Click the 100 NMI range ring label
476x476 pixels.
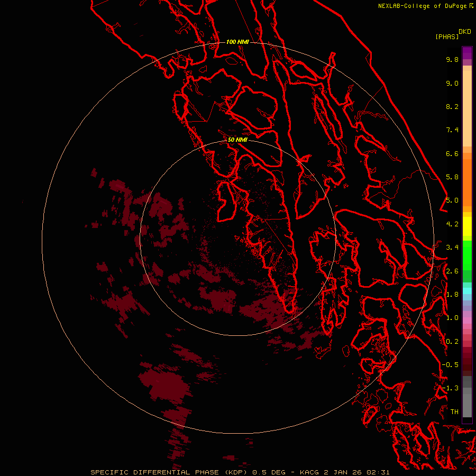pyautogui.click(x=237, y=42)
